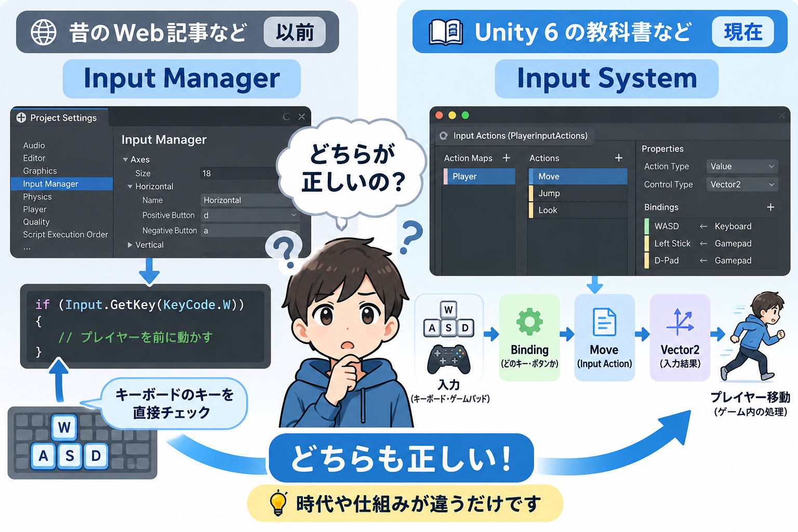
Task: Click the Axes Size field showing 18
Action: tap(240, 174)
